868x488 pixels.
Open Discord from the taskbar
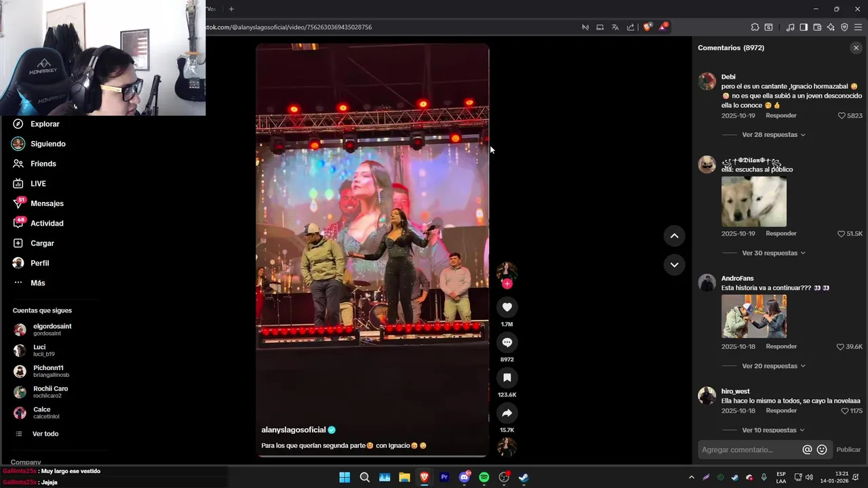coord(464,477)
